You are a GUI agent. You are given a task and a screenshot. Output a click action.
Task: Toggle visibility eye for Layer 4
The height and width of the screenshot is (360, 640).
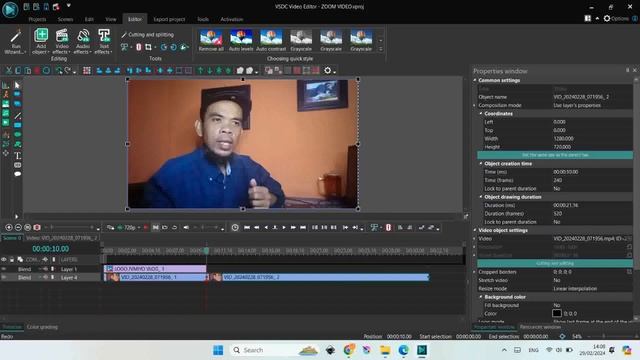(4, 277)
